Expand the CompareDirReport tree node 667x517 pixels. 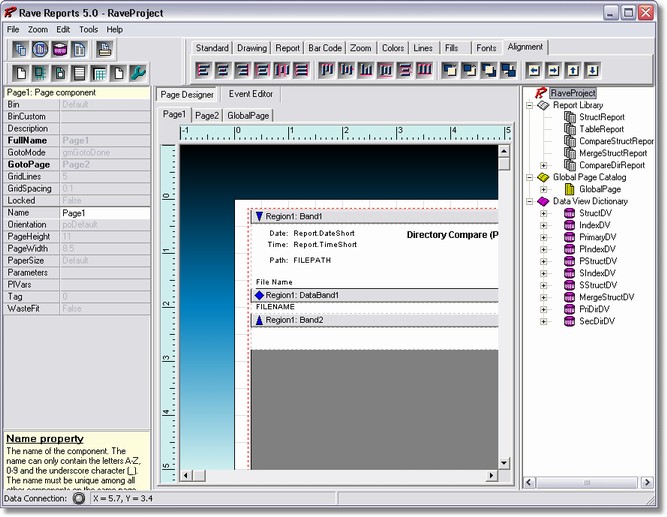pyautogui.click(x=543, y=165)
